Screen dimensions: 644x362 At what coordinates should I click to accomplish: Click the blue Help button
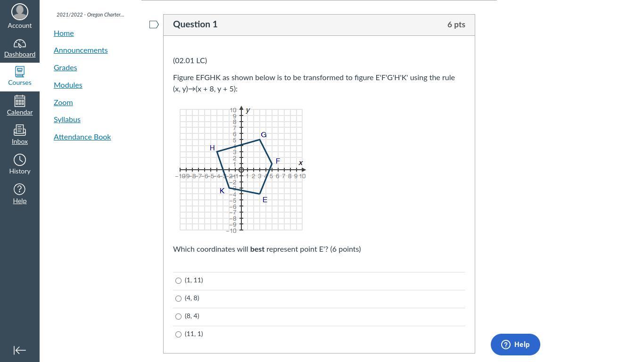[515, 345]
